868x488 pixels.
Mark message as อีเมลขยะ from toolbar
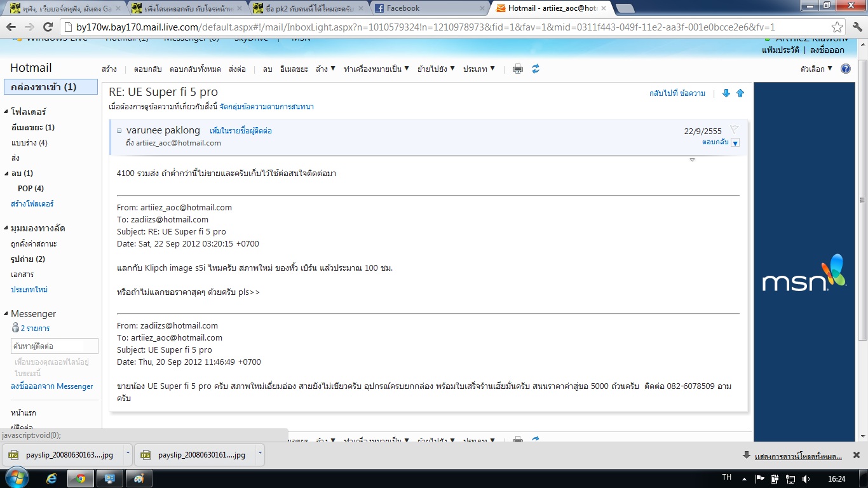tap(294, 69)
